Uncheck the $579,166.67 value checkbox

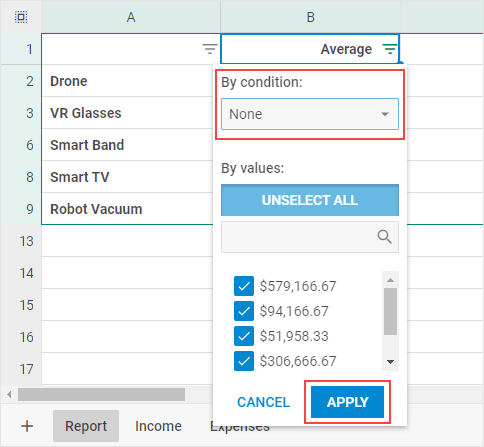pyautogui.click(x=244, y=286)
